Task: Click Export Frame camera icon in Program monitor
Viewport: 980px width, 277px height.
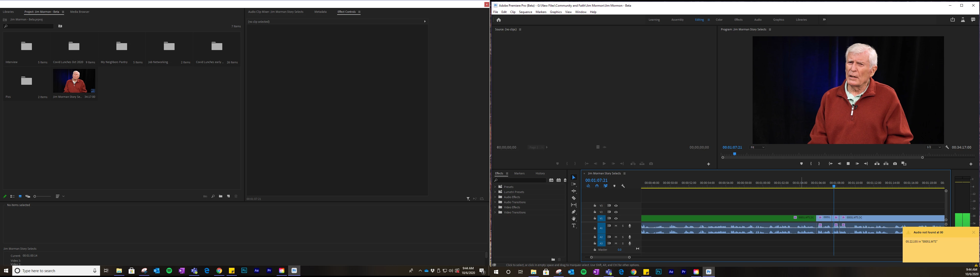Action: [895, 164]
